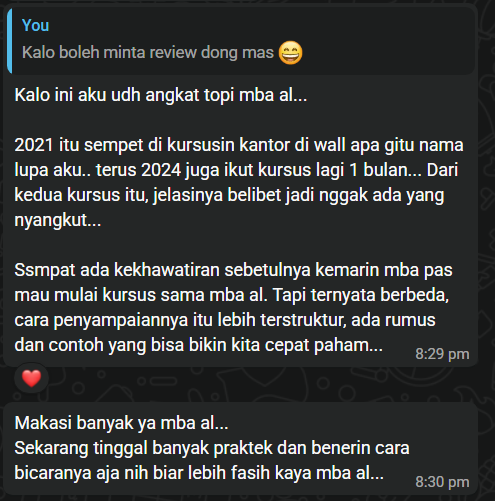
Task: Click the line starting "2021 itu sempet di kursusin"
Action: click(239, 145)
